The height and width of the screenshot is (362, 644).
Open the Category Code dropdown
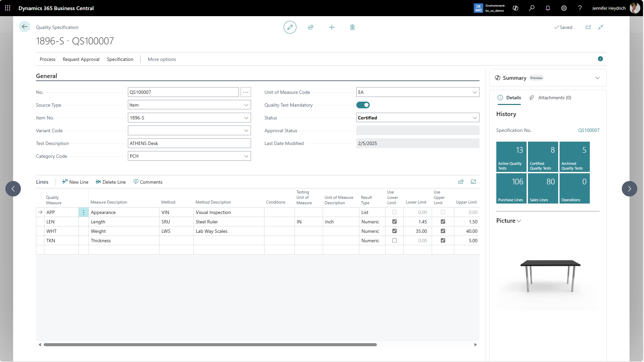click(246, 156)
